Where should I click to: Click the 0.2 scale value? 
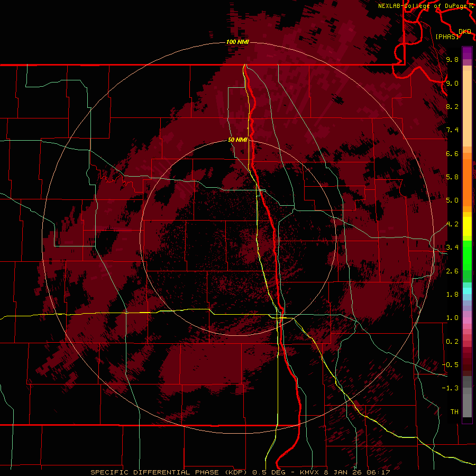[x=452, y=342]
